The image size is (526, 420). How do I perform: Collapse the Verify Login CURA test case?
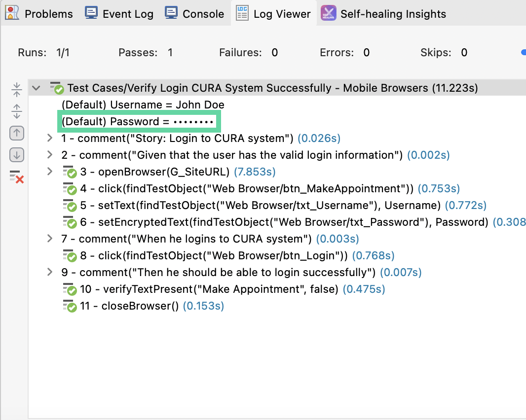(x=36, y=88)
